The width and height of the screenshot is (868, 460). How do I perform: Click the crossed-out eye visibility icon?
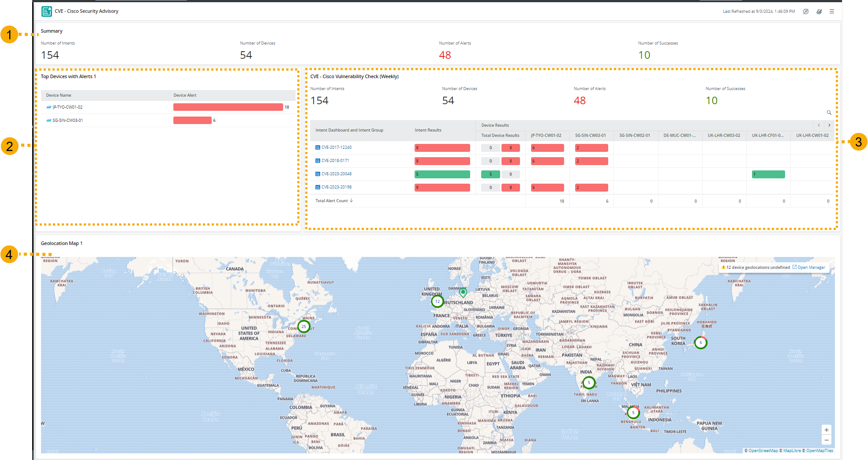click(x=819, y=11)
